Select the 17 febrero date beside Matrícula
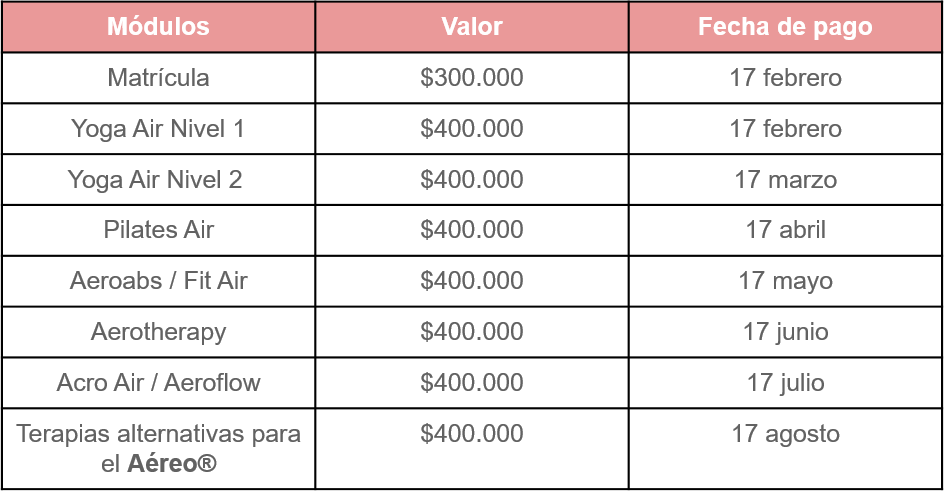The width and height of the screenshot is (945, 494). pyautogui.click(x=785, y=78)
